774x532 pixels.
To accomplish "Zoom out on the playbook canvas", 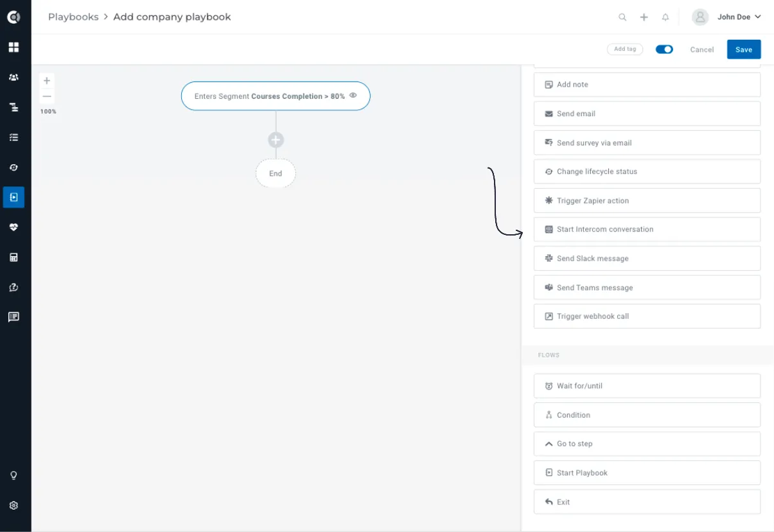I will point(47,96).
